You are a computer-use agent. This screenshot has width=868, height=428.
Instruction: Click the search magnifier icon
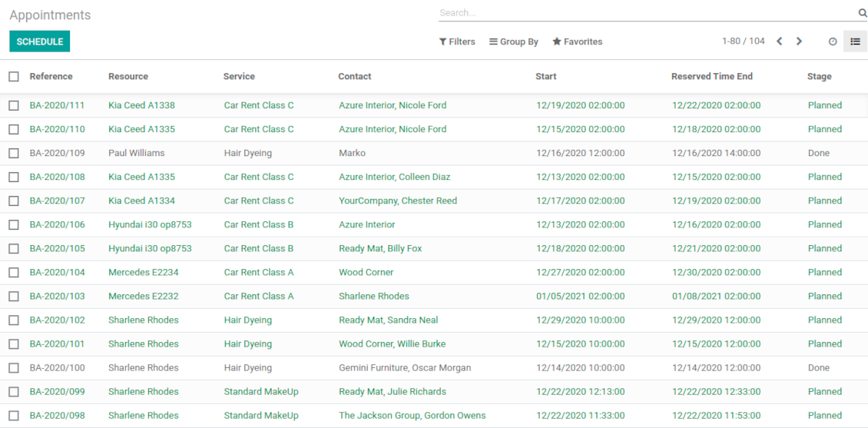click(x=862, y=13)
